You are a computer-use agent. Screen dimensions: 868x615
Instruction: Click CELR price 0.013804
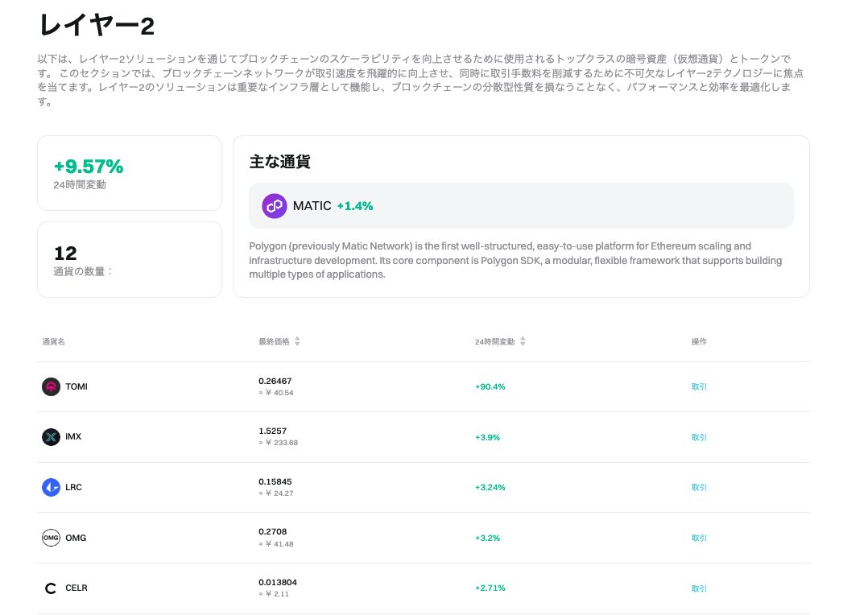[x=278, y=582]
